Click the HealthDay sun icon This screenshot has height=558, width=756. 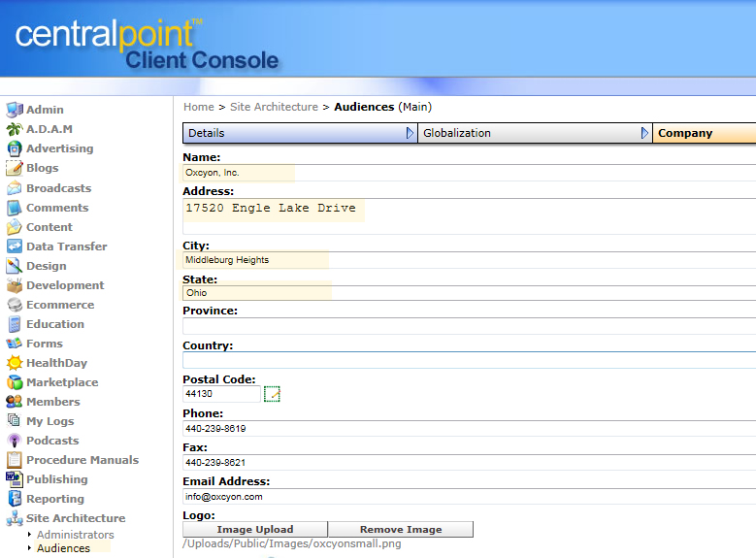14,363
